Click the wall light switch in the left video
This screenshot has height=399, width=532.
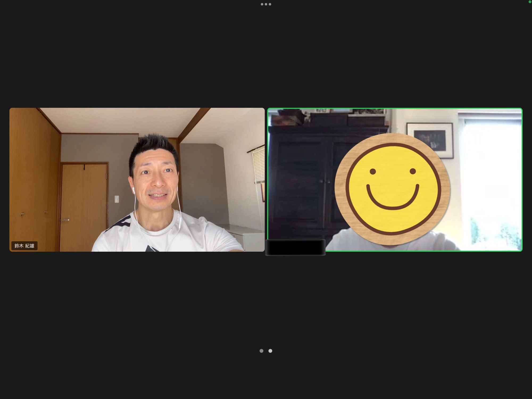pyautogui.click(x=117, y=199)
